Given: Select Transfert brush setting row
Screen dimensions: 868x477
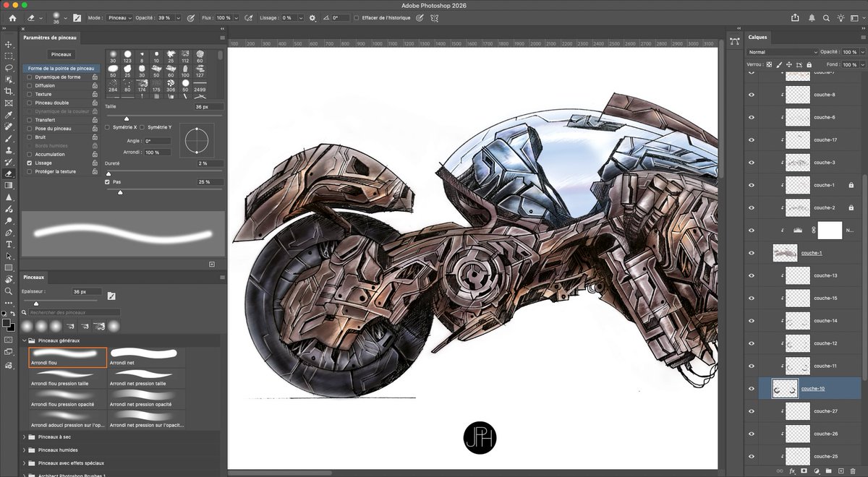Looking at the screenshot, I should (61, 120).
